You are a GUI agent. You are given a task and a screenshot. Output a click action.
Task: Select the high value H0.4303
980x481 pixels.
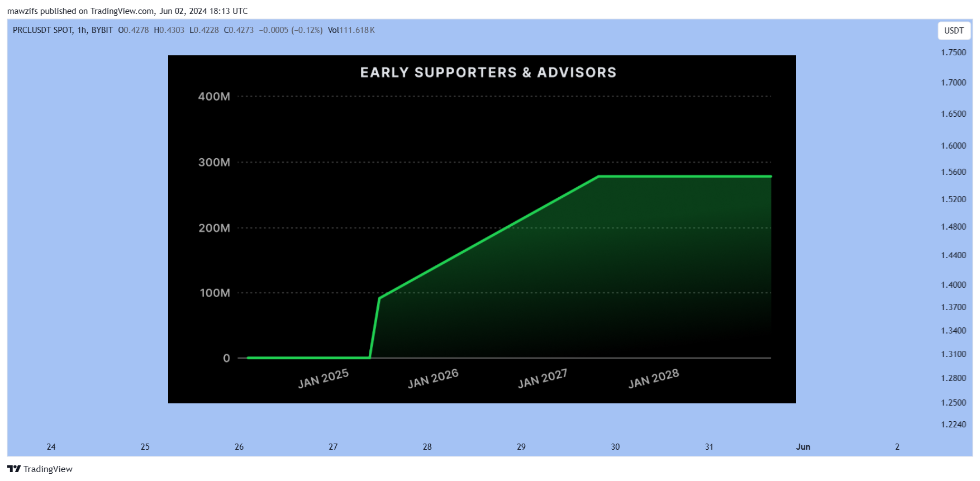pos(169,30)
